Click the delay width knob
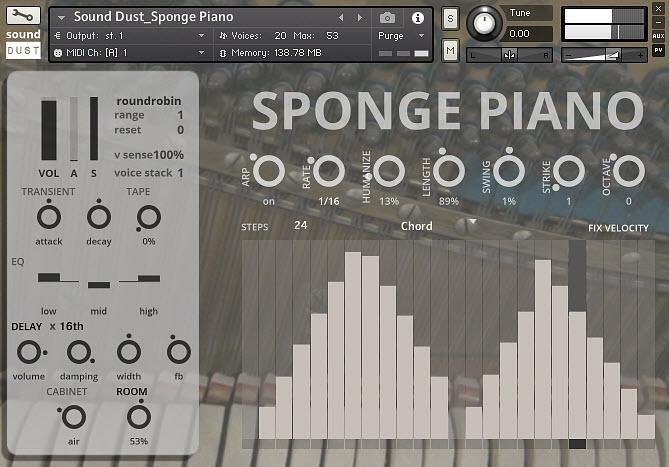 (128, 352)
